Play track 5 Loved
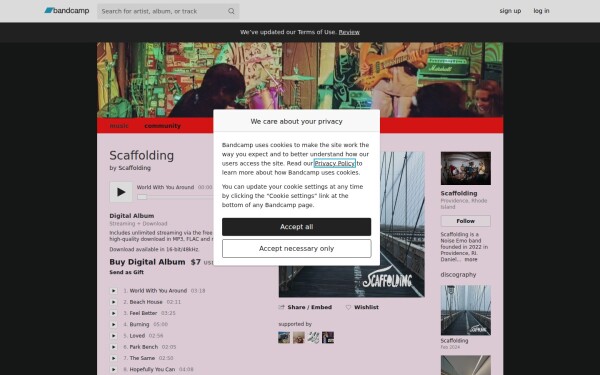The width and height of the screenshot is (600, 375). 113,336
